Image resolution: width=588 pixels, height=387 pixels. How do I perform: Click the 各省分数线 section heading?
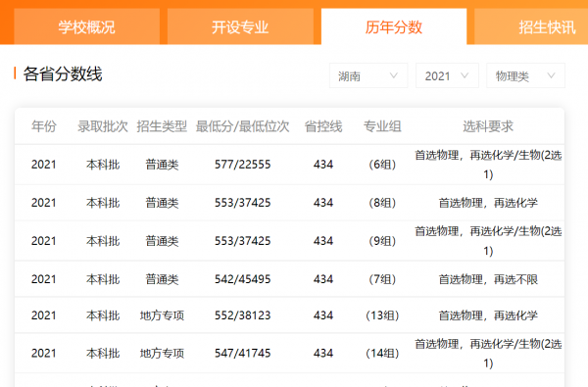pyautogui.click(x=63, y=73)
